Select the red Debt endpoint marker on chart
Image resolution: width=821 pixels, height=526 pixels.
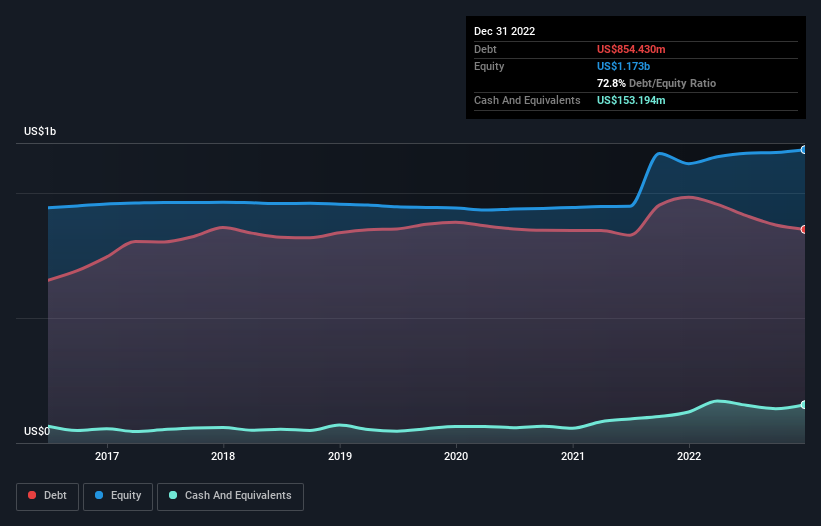[x=804, y=229]
